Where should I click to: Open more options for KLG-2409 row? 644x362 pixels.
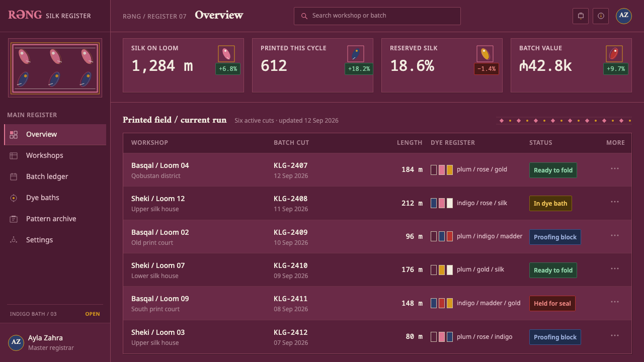615,235
